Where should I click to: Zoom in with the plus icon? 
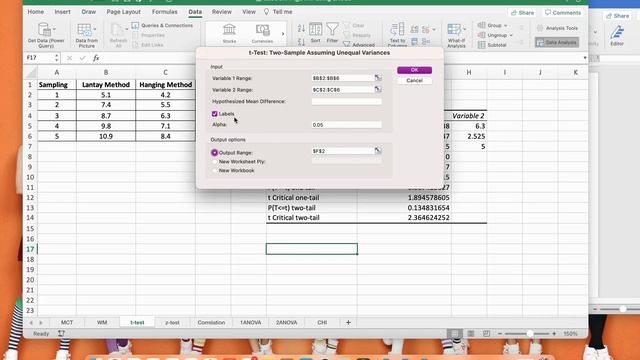point(554,333)
